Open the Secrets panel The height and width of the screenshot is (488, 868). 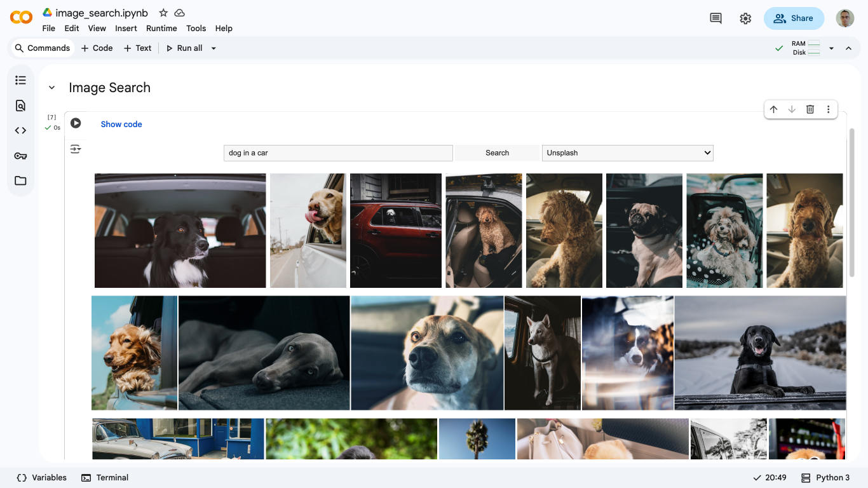coord(20,156)
